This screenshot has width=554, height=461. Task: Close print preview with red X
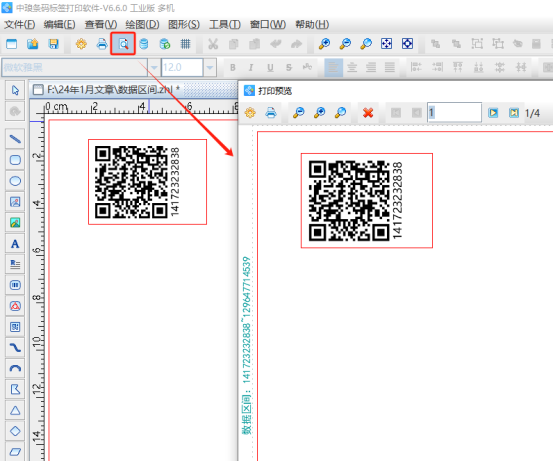click(368, 113)
